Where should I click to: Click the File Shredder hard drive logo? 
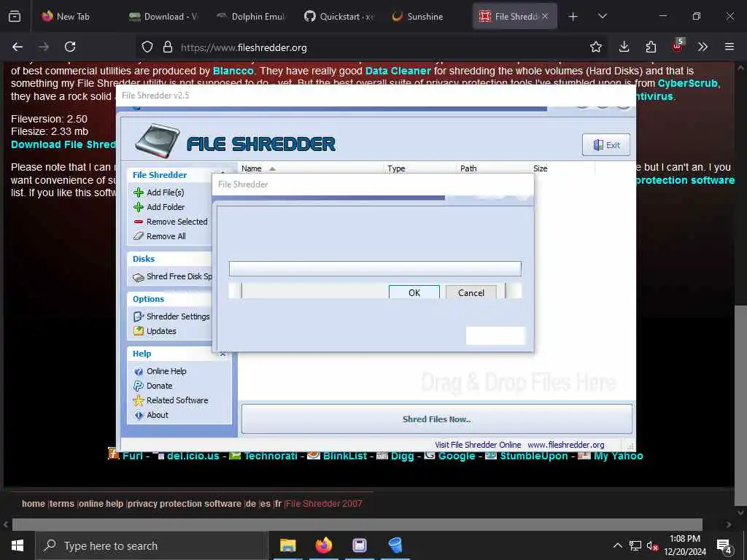[x=157, y=141]
